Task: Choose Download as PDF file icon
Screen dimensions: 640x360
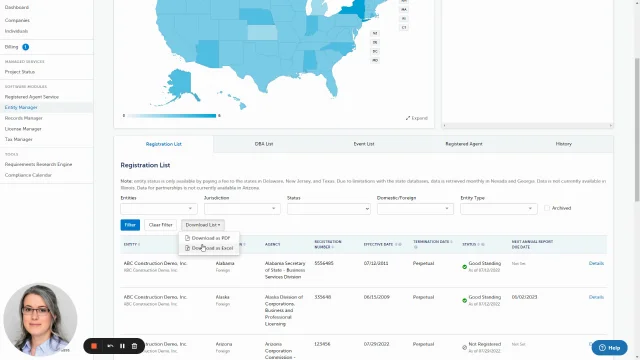Action: click(x=187, y=238)
